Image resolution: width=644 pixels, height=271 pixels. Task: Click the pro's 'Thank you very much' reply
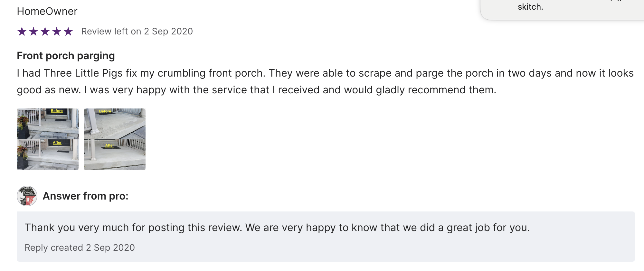click(277, 228)
